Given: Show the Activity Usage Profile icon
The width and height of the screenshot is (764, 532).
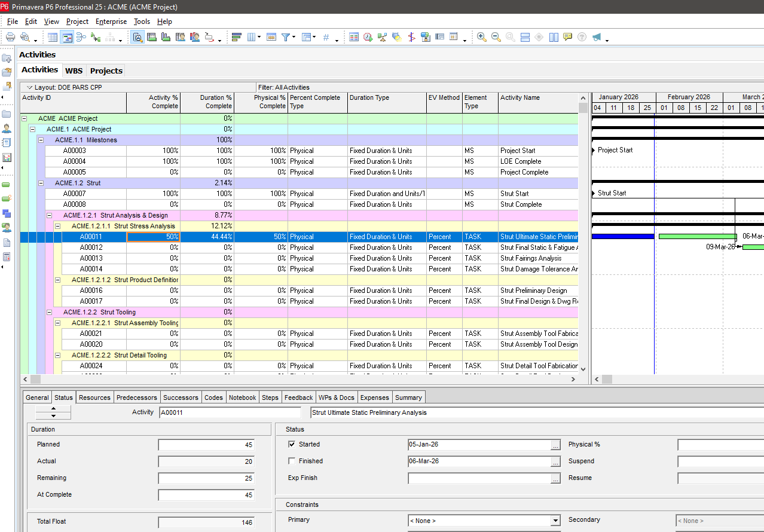Looking at the screenshot, I should [x=166, y=37].
